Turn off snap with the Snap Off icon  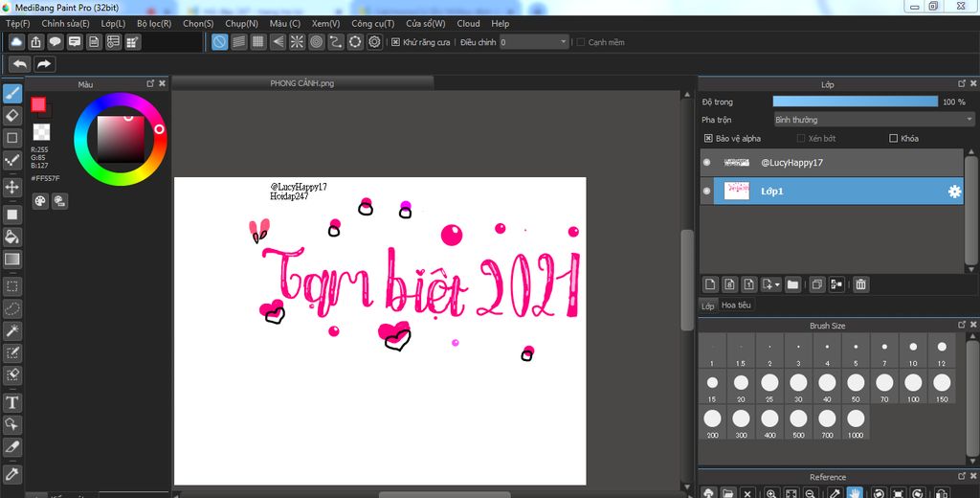click(220, 42)
